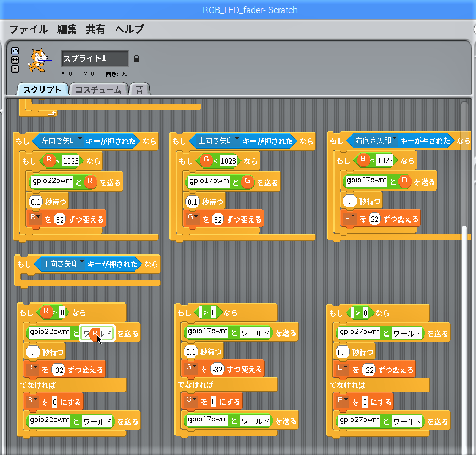
Task: Switch to the スクリプト tab
Action: (x=42, y=89)
